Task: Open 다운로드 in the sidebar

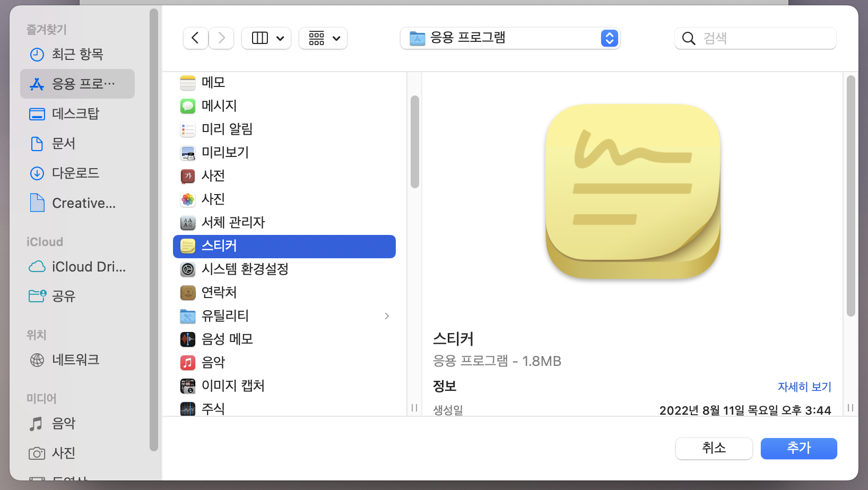Action: [77, 173]
